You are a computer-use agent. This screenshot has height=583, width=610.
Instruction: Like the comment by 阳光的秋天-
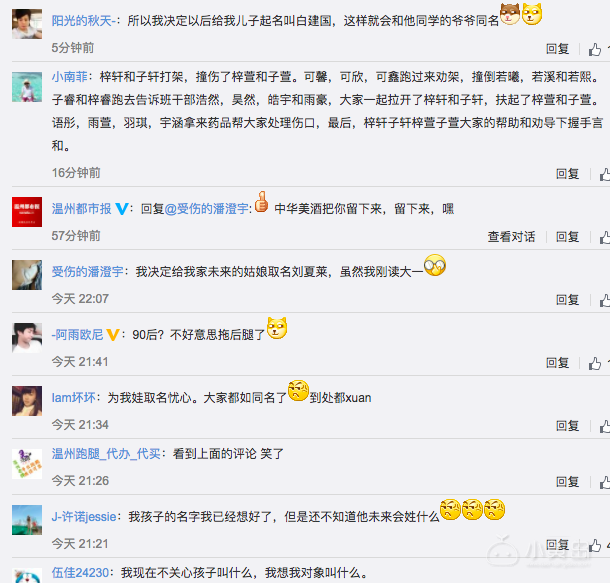[x=595, y=49]
